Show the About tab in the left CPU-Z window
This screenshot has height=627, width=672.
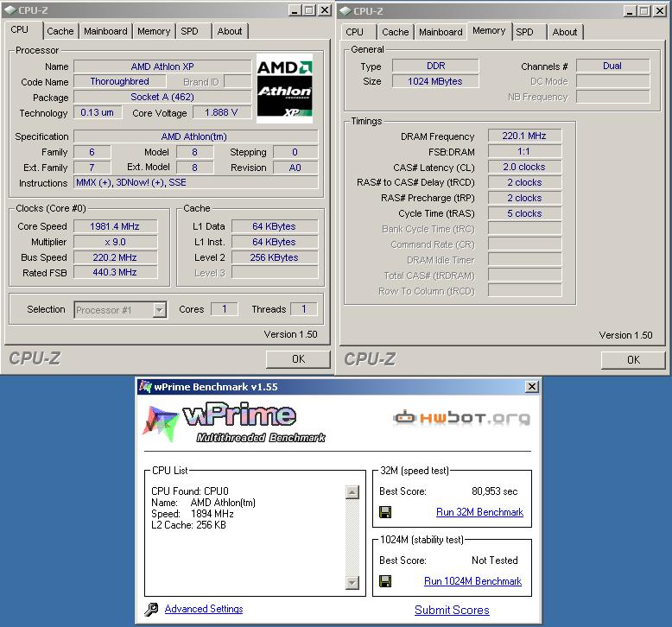coord(230,31)
